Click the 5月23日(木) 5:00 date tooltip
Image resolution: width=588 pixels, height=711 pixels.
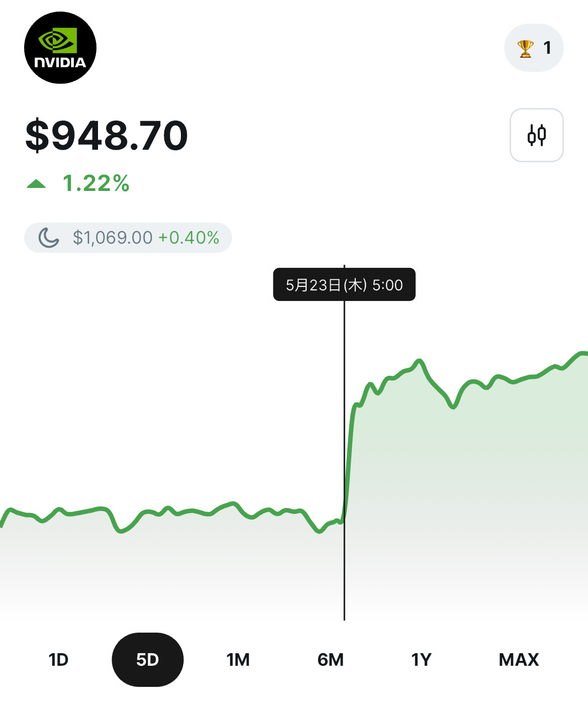(x=344, y=285)
